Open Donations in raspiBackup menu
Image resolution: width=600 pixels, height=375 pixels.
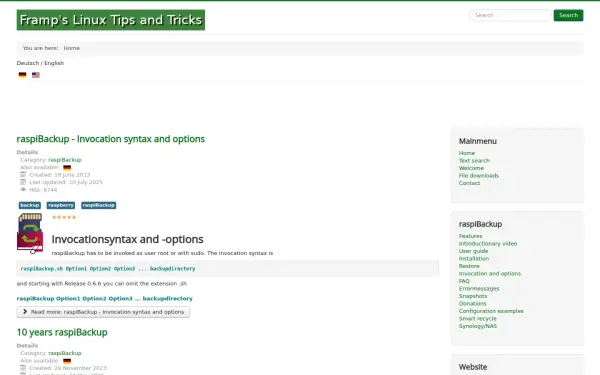point(473,303)
